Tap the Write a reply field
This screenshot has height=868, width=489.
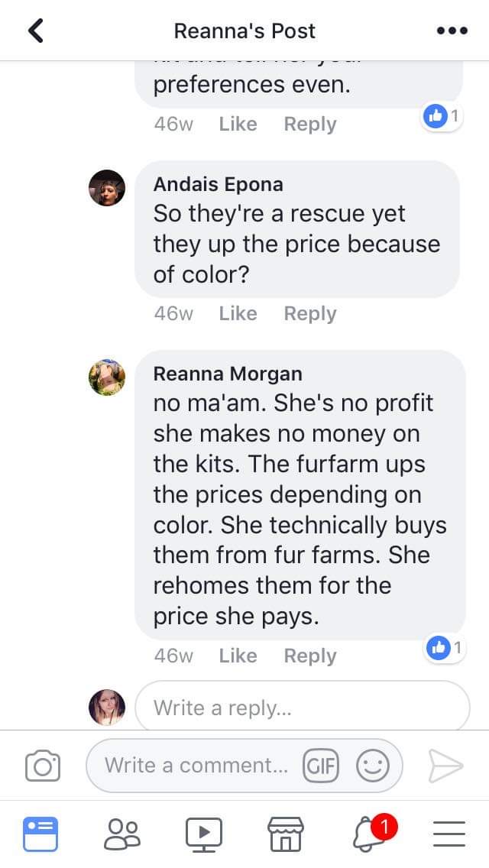(302, 708)
